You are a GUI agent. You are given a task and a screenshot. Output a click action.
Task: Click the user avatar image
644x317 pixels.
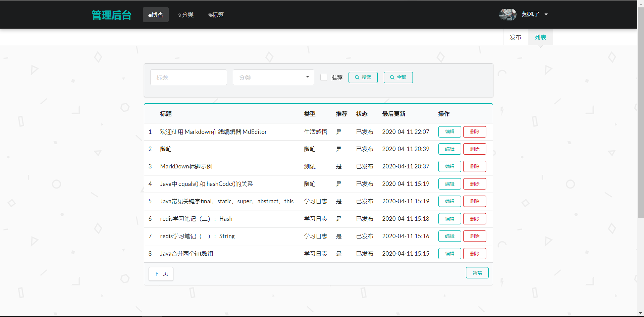point(507,14)
